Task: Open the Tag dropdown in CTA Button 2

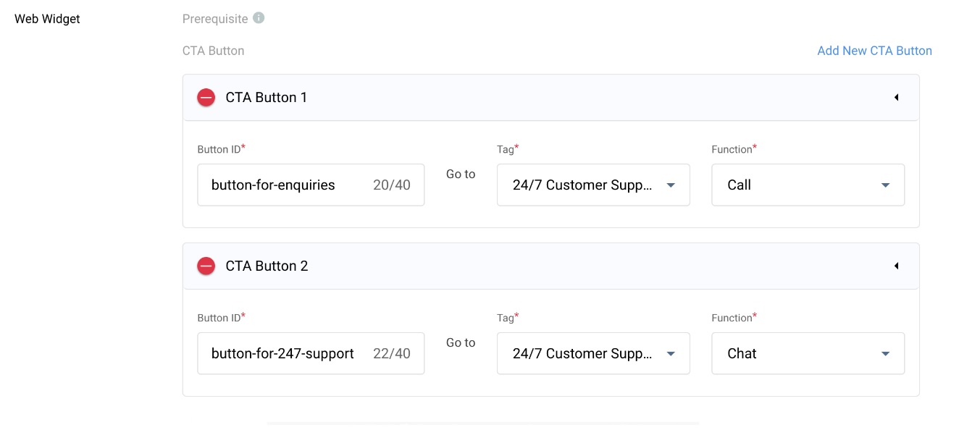Action: pyautogui.click(x=593, y=354)
